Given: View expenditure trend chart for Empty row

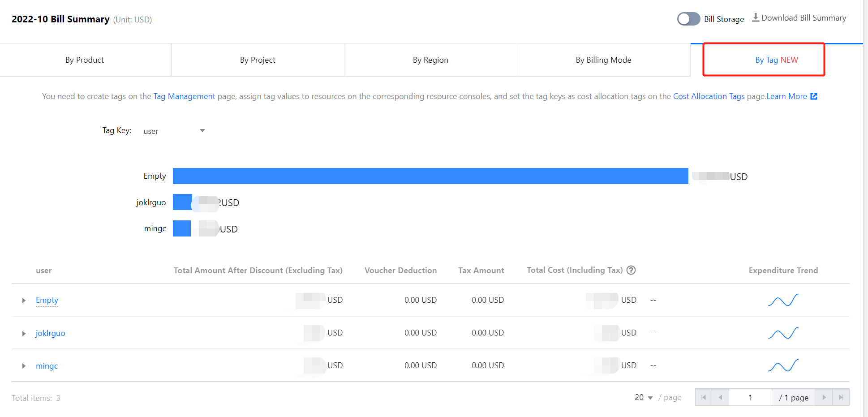Looking at the screenshot, I should click(x=783, y=300).
